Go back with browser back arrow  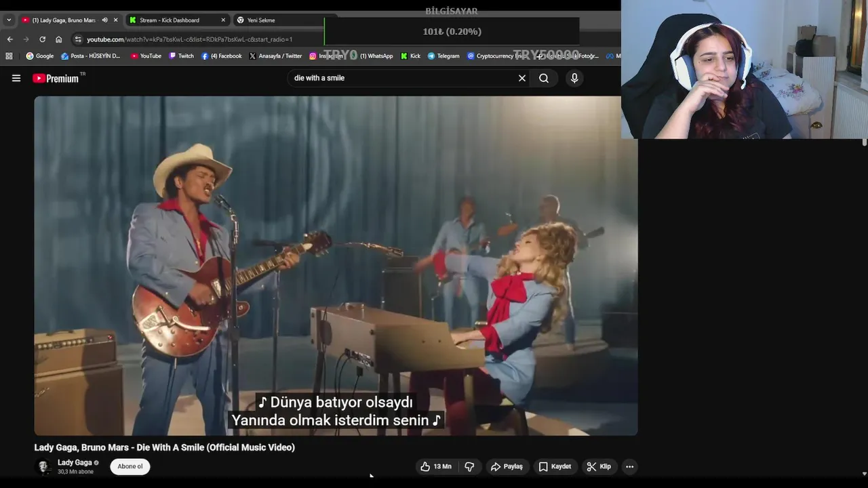(9, 39)
